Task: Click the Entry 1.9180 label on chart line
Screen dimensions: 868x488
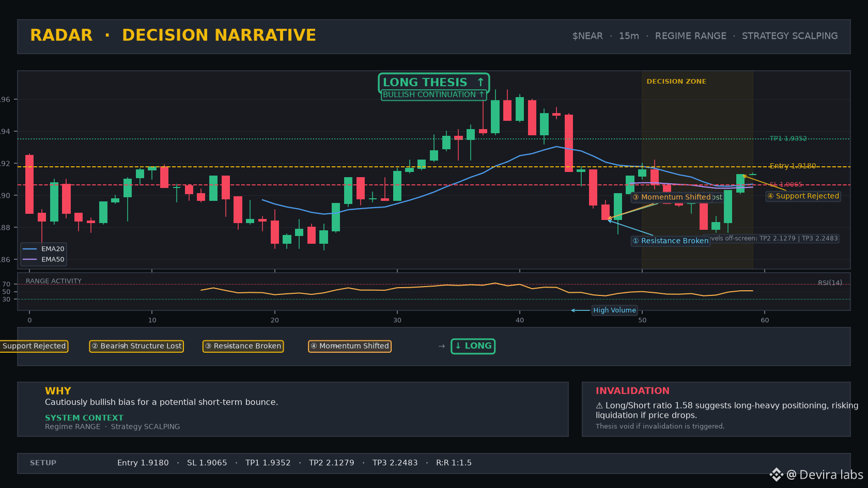Action: point(793,166)
